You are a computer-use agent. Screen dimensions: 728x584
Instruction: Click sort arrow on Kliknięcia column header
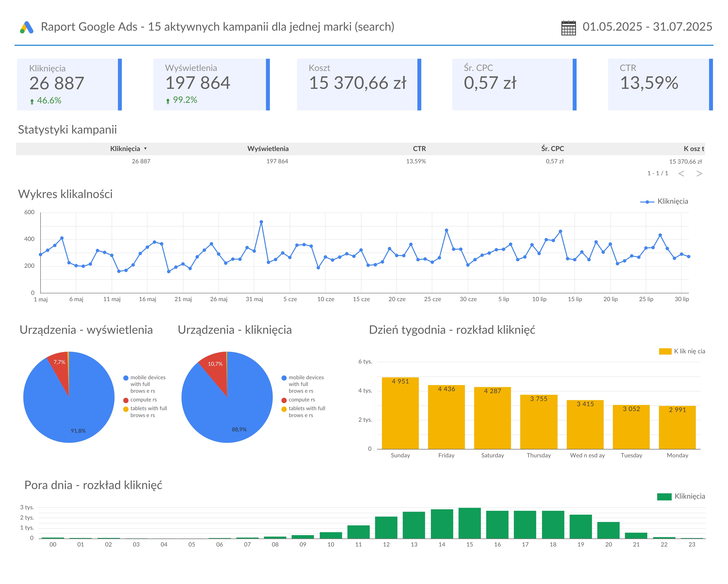[146, 149]
